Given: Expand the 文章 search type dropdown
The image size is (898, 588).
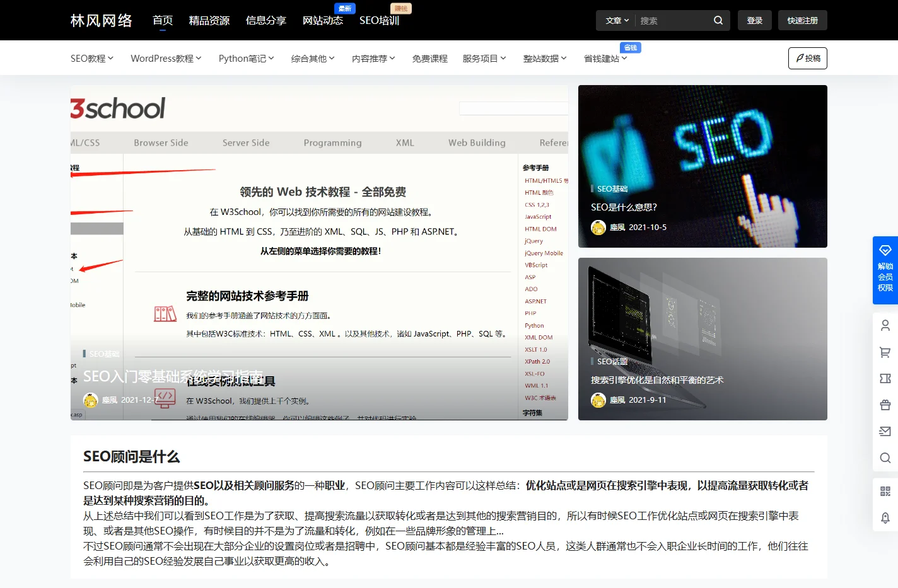Looking at the screenshot, I should coord(617,21).
